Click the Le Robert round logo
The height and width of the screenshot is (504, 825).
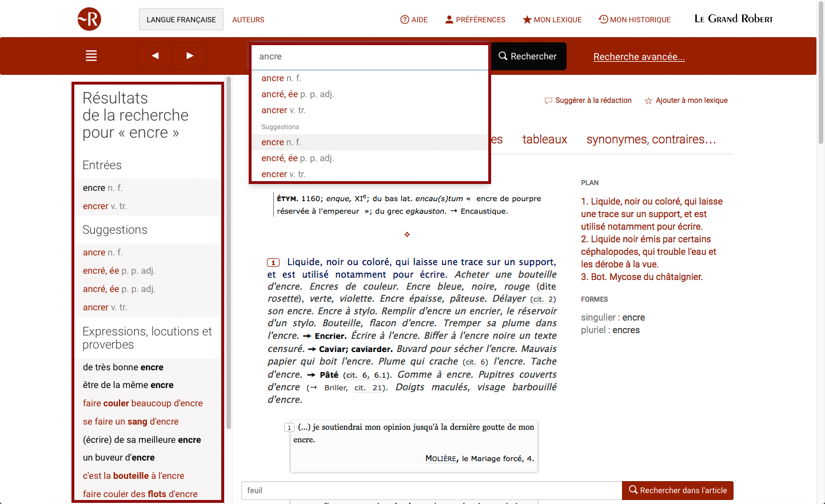pos(89,19)
